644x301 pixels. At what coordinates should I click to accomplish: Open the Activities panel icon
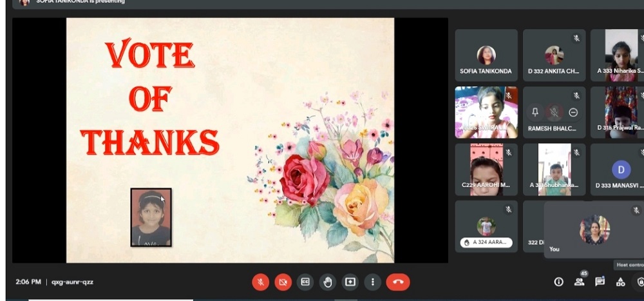(620, 282)
